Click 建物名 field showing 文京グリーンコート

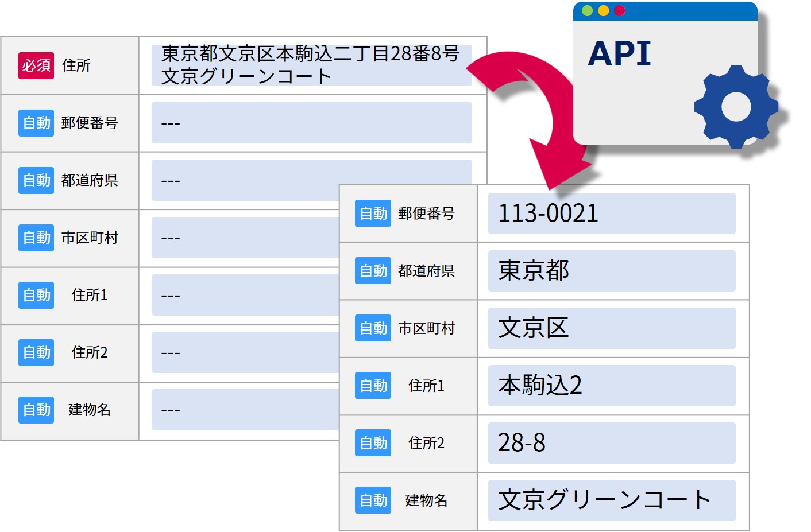coord(611,500)
